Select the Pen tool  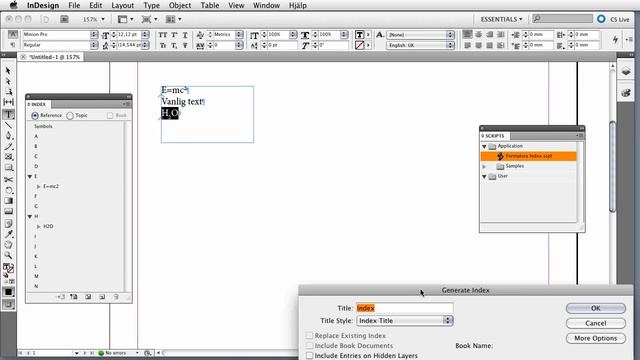(x=8, y=136)
